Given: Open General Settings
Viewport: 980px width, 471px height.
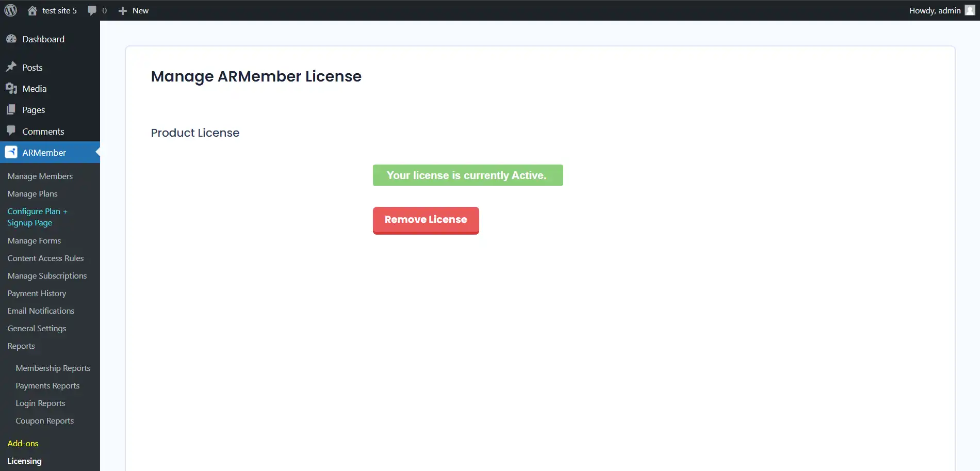Looking at the screenshot, I should point(37,328).
